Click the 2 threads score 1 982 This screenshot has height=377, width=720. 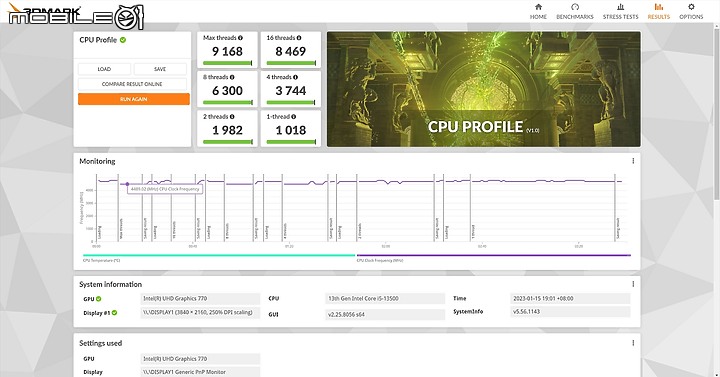tap(227, 130)
